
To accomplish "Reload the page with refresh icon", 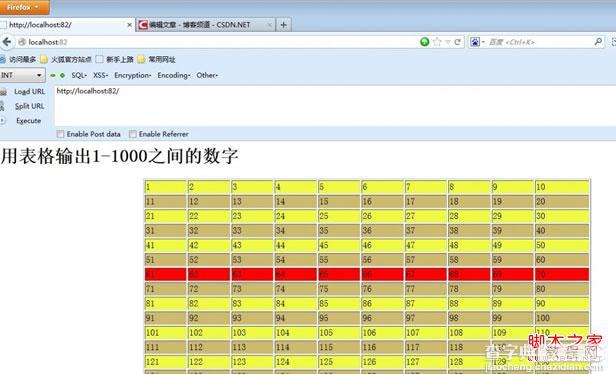I will [457, 42].
